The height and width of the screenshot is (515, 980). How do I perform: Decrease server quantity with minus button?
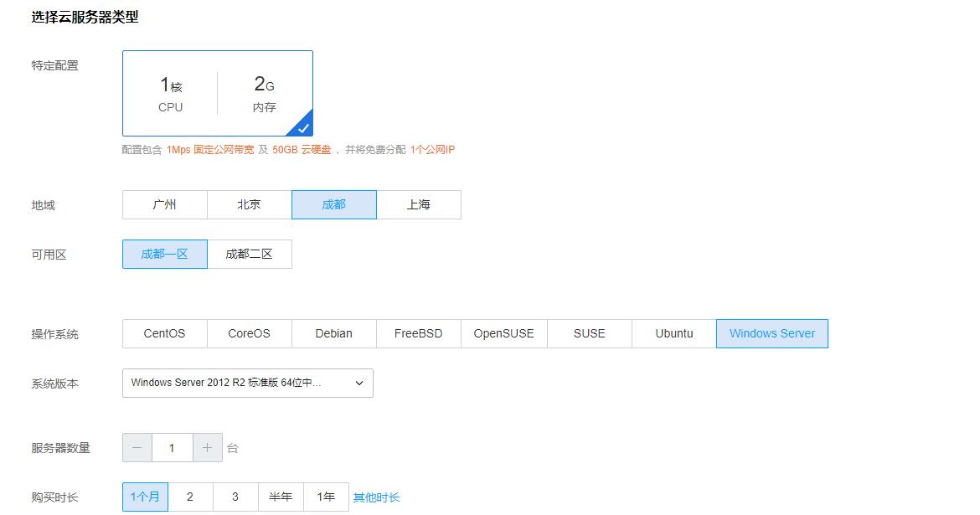pyautogui.click(x=137, y=447)
